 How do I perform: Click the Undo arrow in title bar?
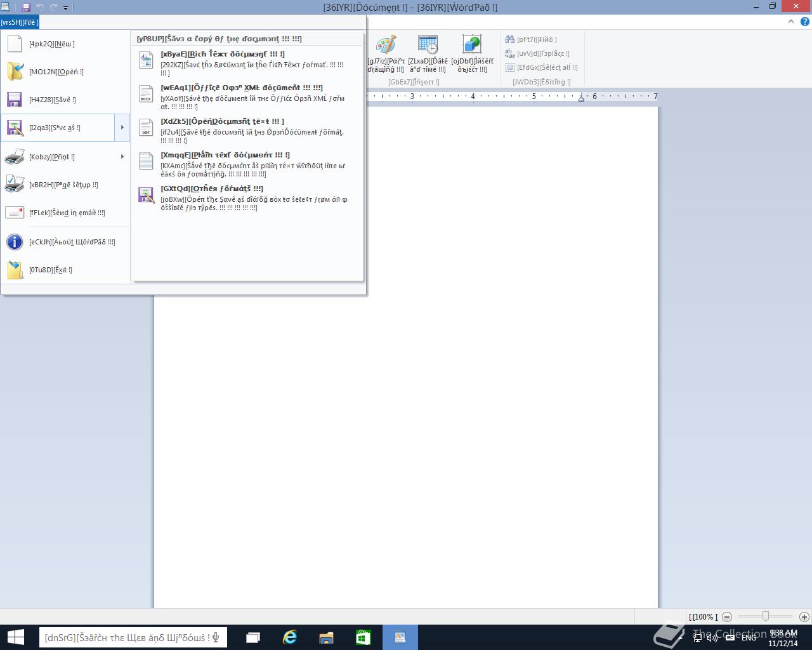(x=40, y=7)
